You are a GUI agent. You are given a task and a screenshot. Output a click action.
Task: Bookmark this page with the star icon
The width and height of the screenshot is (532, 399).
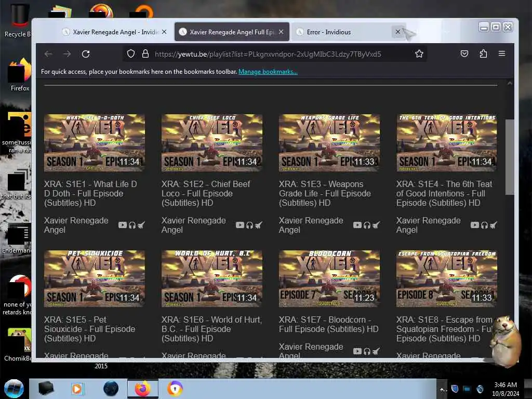(x=419, y=54)
